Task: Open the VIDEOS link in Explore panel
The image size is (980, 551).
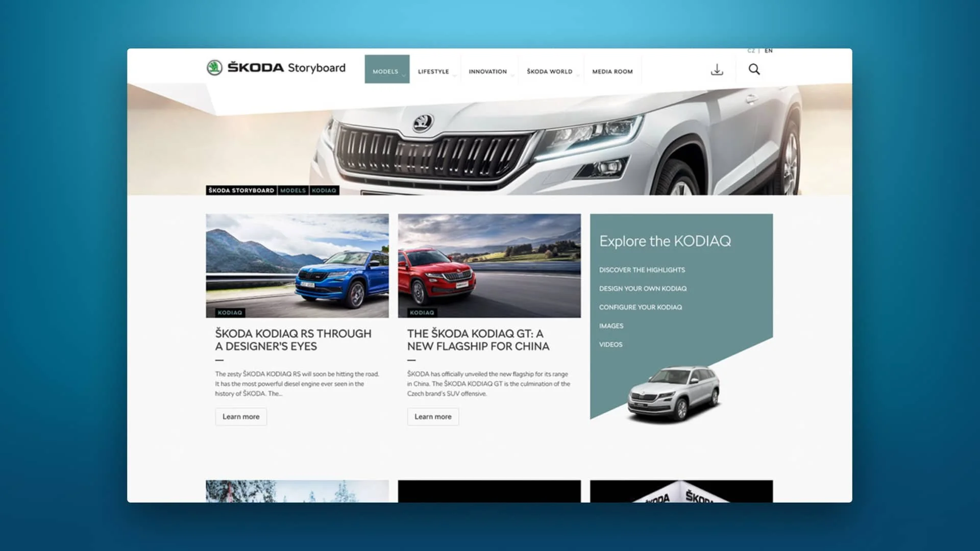Action: 611,345
